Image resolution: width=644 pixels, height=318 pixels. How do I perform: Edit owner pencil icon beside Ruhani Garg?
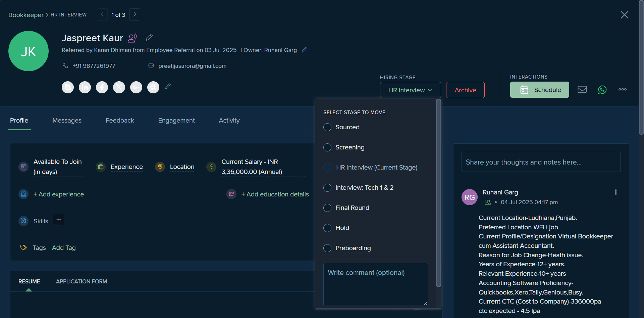[305, 50]
